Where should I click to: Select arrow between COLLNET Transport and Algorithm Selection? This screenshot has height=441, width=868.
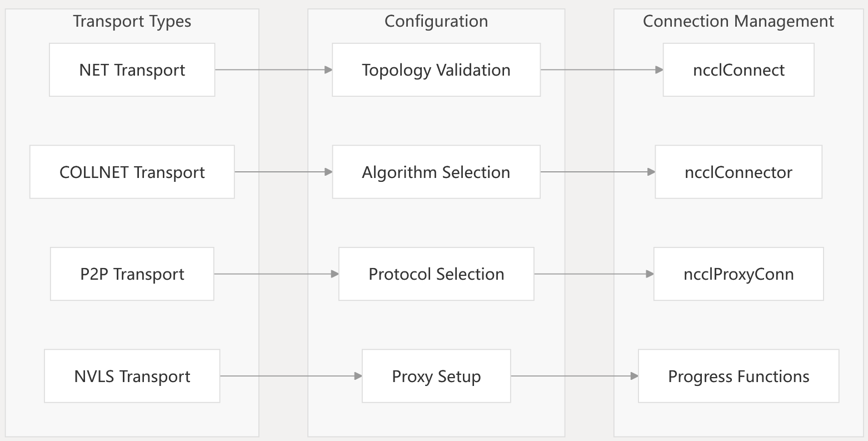tap(283, 172)
